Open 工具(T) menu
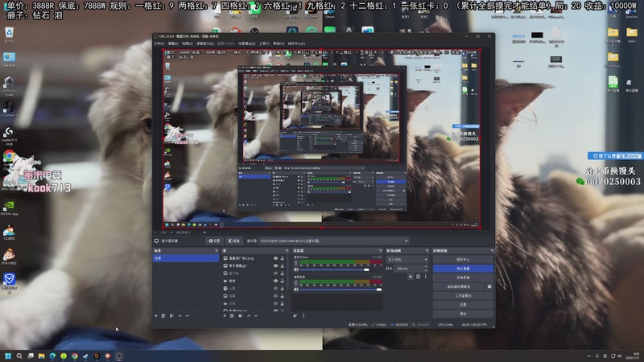644x362 pixels. point(264,43)
